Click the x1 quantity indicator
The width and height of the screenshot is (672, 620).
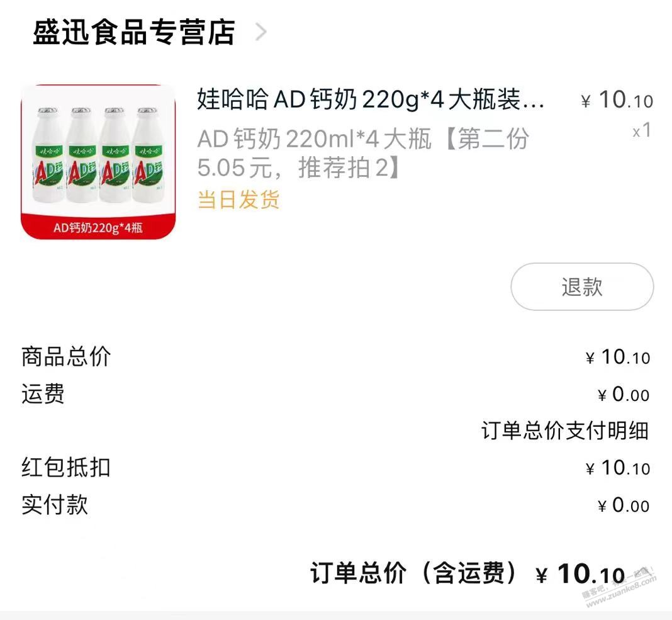[641, 131]
